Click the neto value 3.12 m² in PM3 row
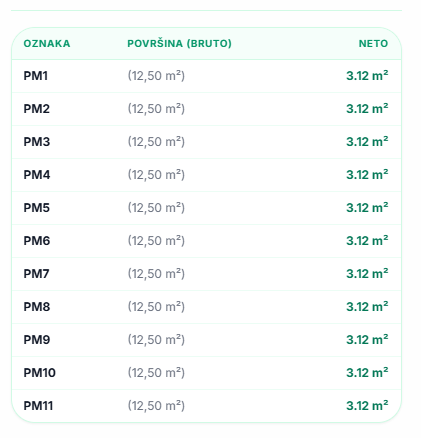 click(x=367, y=142)
